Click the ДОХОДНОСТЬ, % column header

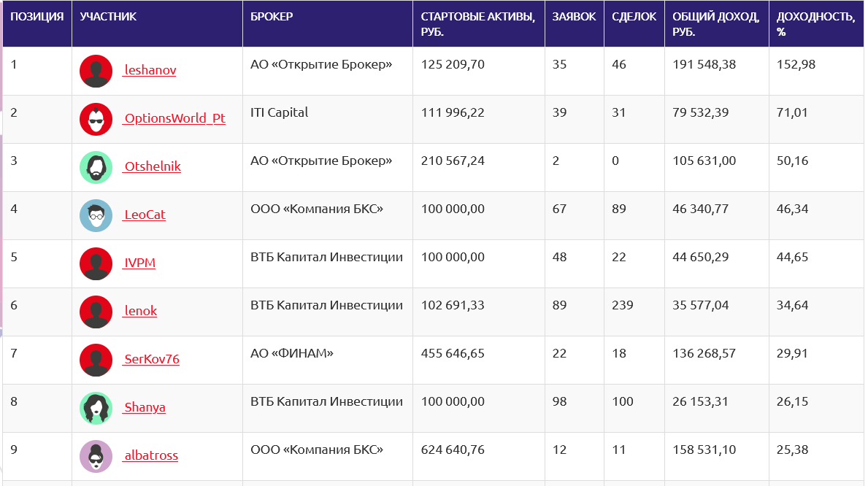tap(815, 24)
